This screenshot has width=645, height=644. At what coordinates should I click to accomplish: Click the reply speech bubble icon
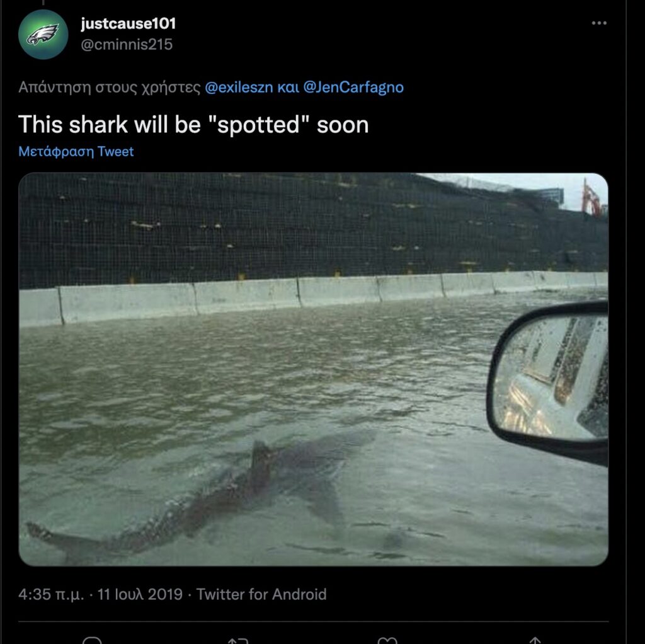point(92,640)
